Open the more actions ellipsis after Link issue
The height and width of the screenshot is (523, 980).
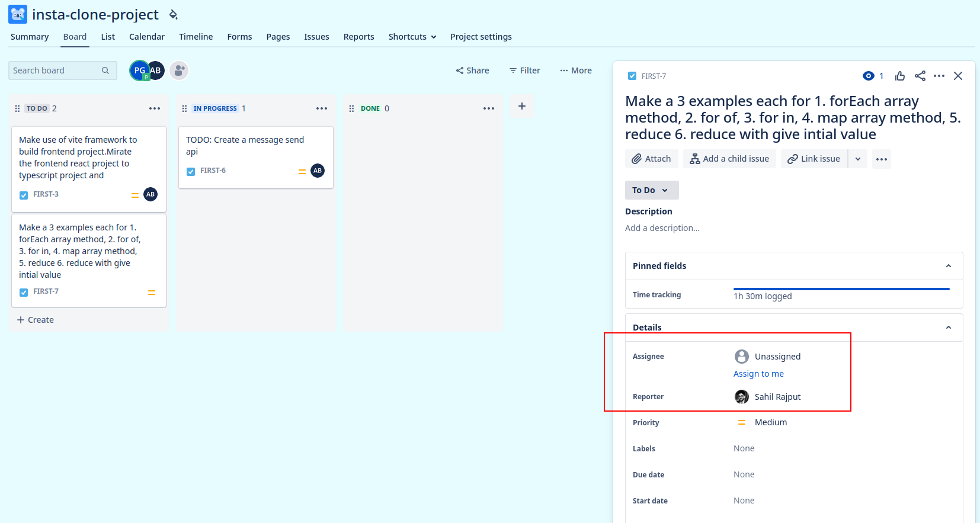pyautogui.click(x=882, y=159)
